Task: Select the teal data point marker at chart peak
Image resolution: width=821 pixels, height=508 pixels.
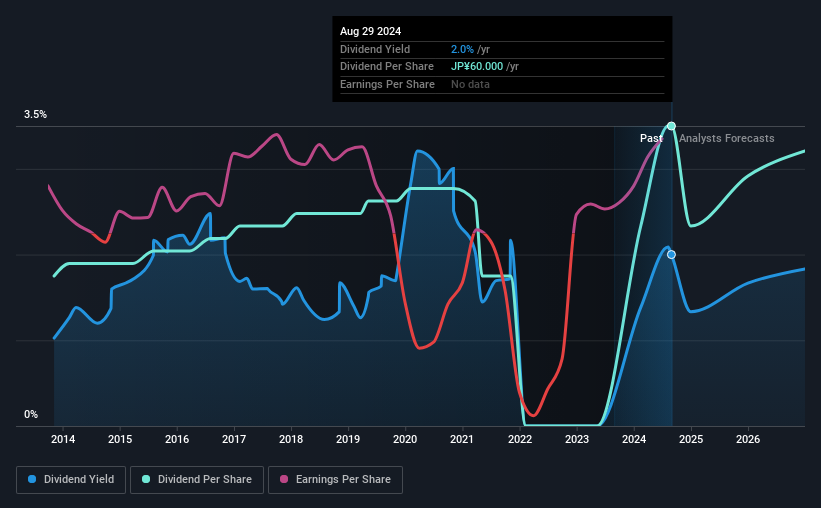Action: coord(671,126)
